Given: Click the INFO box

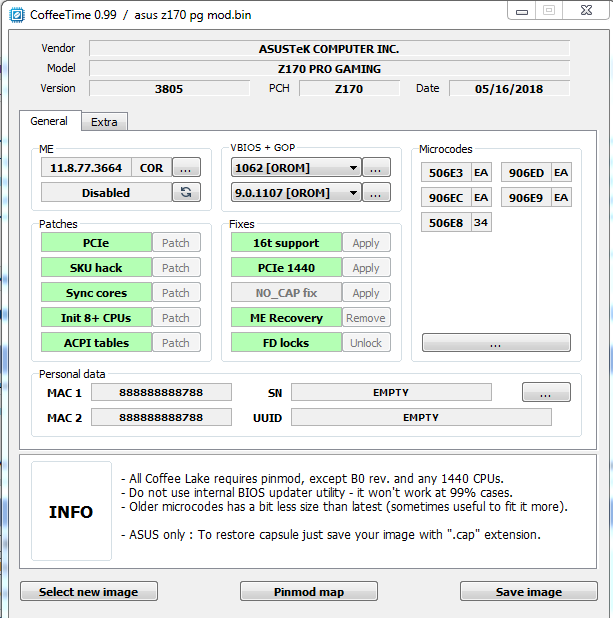Looking at the screenshot, I should (71, 511).
